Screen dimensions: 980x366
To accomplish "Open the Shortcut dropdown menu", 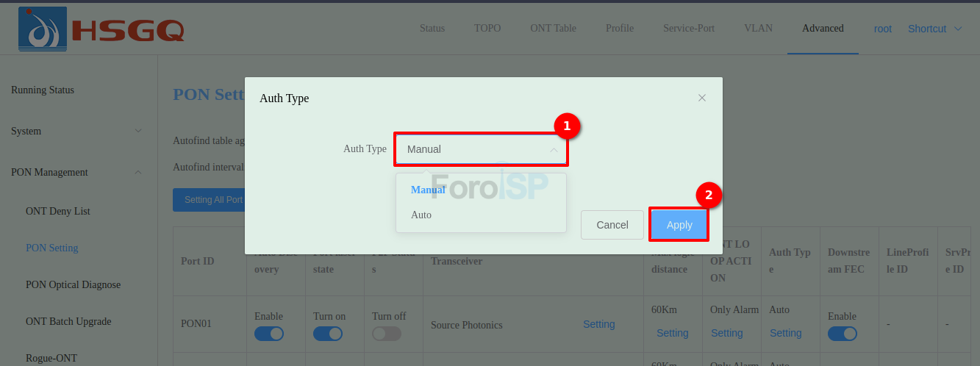I will [x=934, y=29].
